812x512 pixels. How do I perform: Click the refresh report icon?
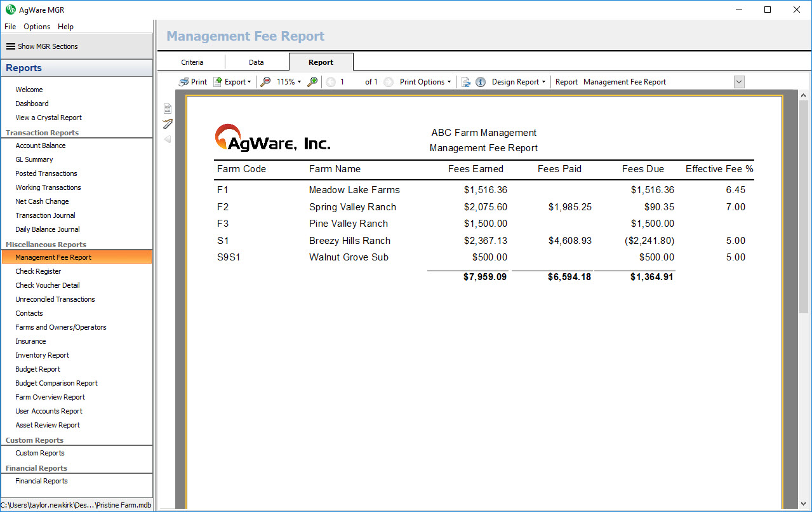[465, 82]
